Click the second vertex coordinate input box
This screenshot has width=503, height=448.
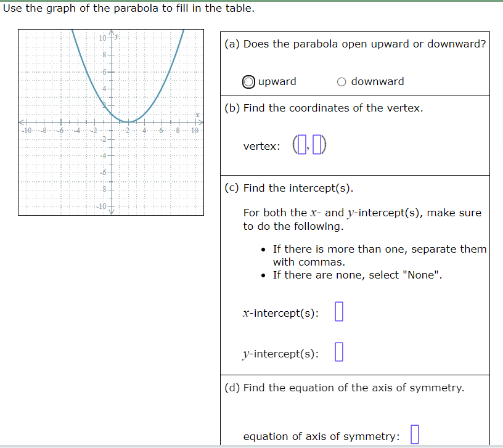click(x=316, y=144)
